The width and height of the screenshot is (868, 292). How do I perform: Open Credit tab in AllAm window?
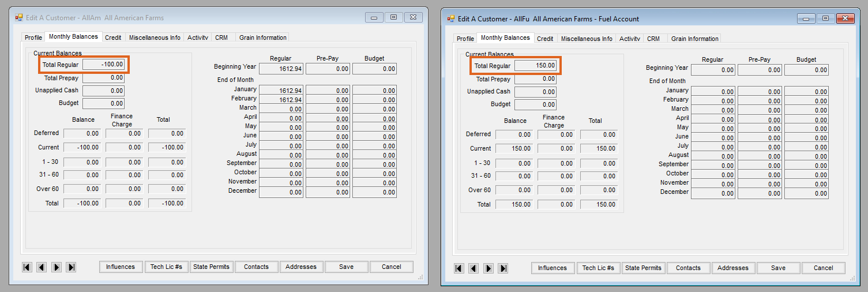pos(113,38)
